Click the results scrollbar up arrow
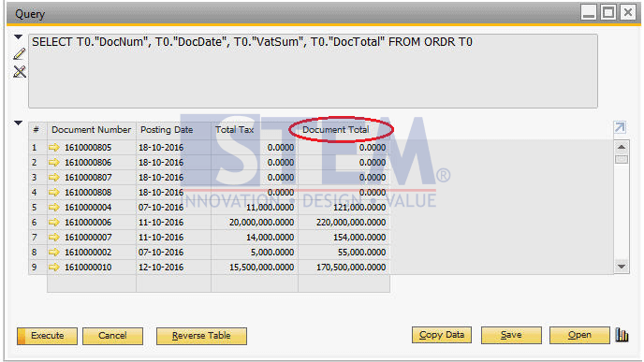 622,147
